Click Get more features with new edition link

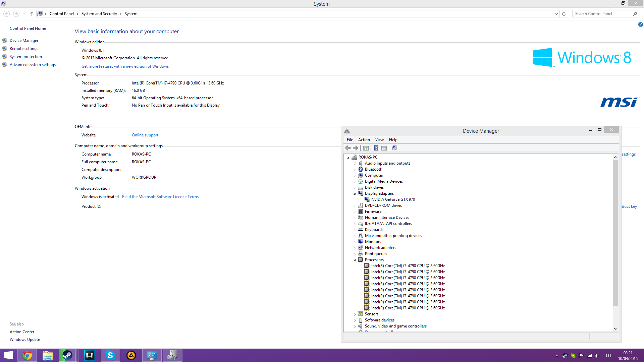click(125, 66)
